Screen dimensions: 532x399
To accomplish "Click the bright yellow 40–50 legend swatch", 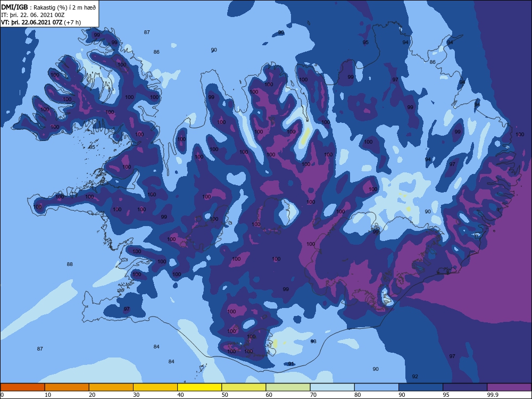I will pos(199,387).
